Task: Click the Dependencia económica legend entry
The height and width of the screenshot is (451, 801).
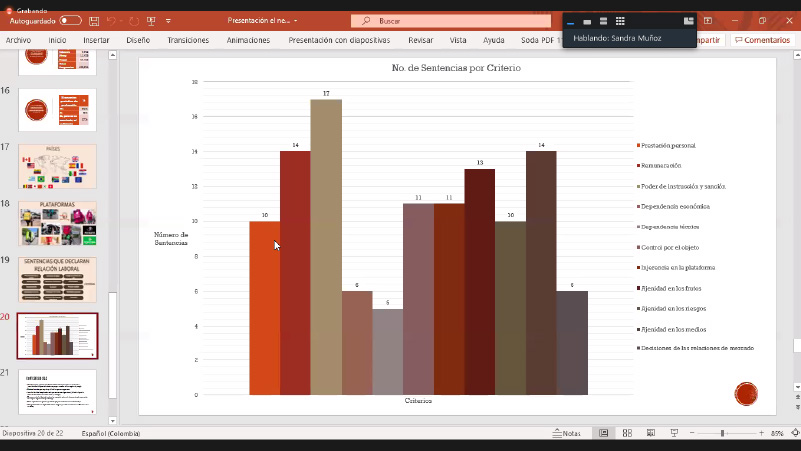Action: click(673, 206)
